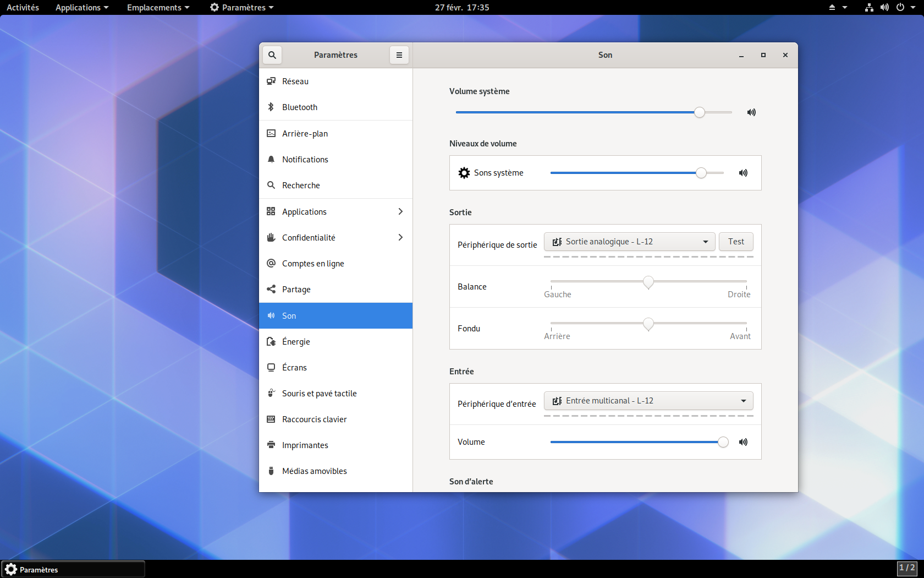Click the Balance slider handle
This screenshot has height=578, width=924.
coord(648,282)
